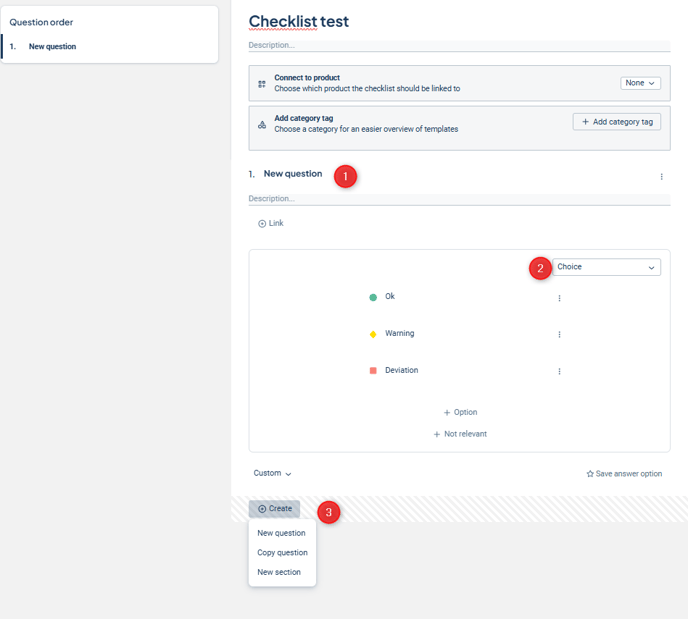This screenshot has height=619, width=688.
Task: Open options menu for Deviation answer
Action: point(559,372)
